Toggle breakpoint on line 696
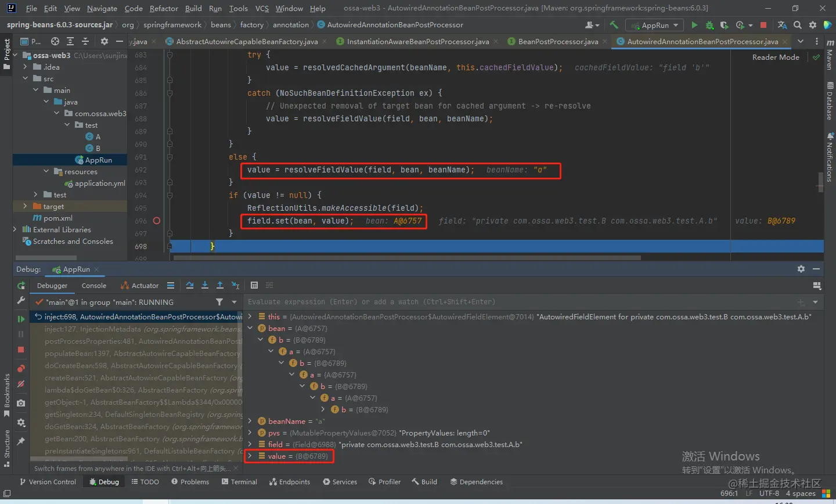Viewport: 836px width, 504px height. coord(156,221)
